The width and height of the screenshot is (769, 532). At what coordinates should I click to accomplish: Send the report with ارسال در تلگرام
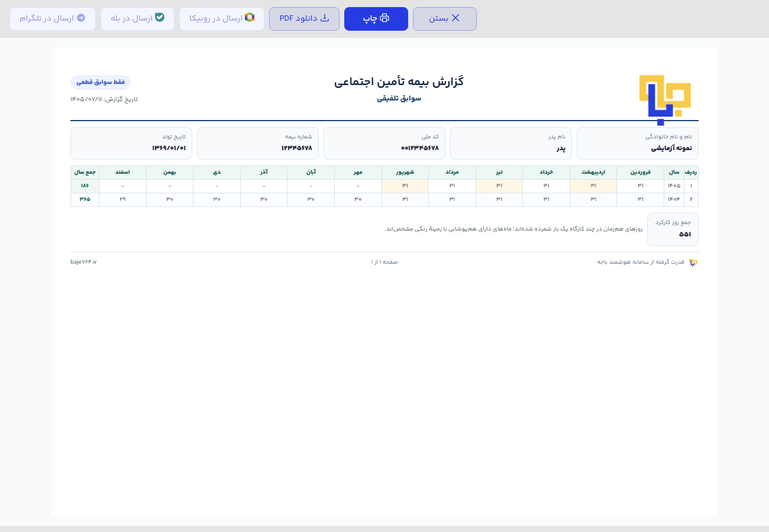[53, 19]
